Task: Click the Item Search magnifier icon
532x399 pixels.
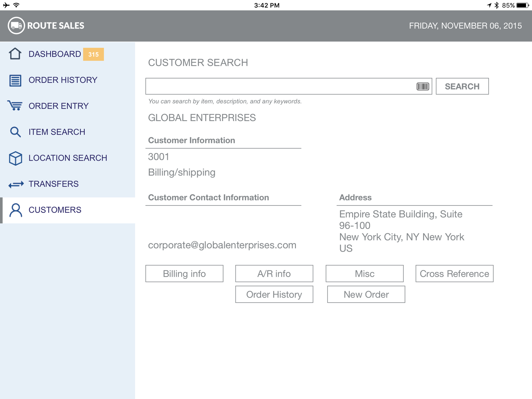Action: [x=15, y=132]
